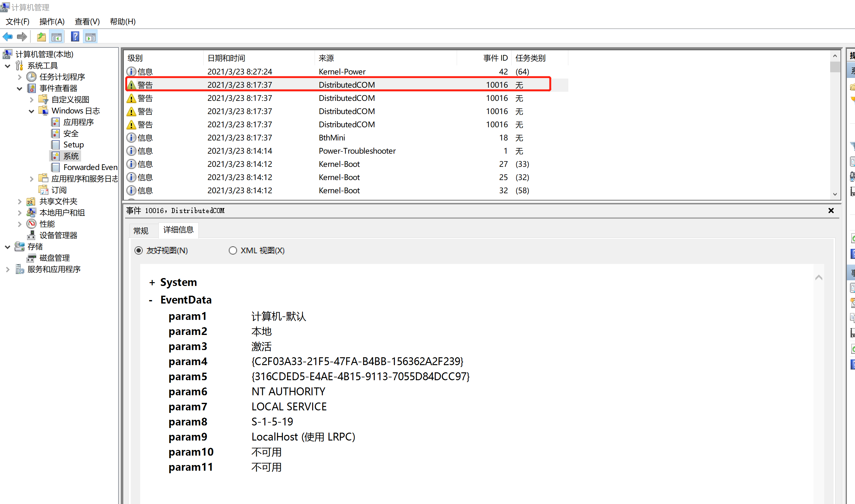
Task: Click the blue Help question-mark toolbar icon
Action: 75,37
